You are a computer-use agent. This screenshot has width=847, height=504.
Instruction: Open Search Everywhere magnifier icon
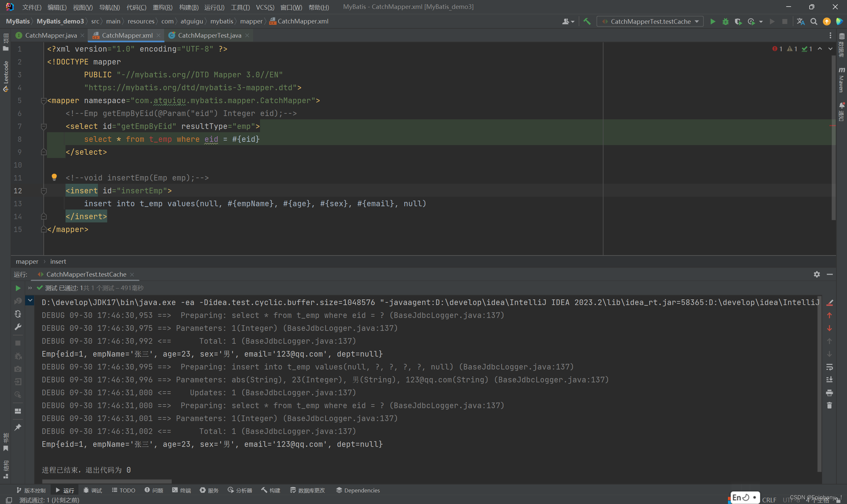click(814, 21)
